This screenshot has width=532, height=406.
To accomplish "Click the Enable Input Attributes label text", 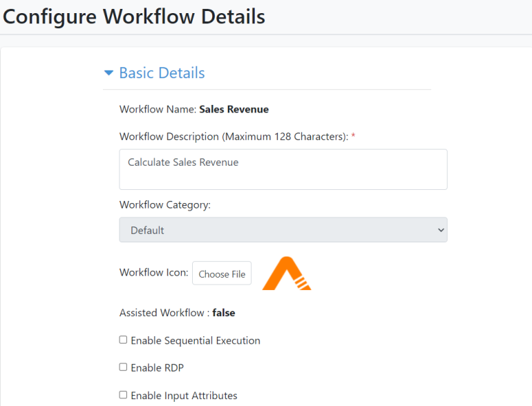I will (184, 396).
